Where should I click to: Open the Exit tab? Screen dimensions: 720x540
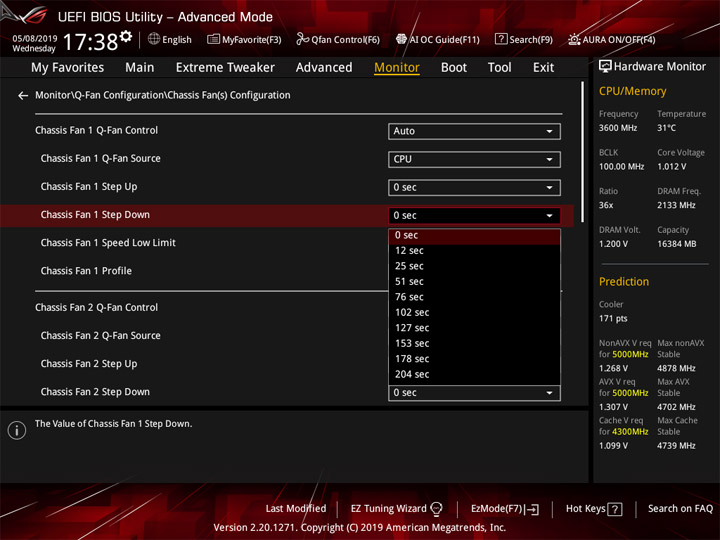pyautogui.click(x=543, y=68)
